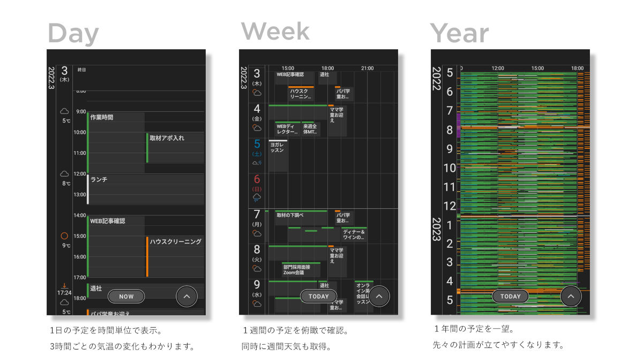Image resolution: width=643 pixels, height=364 pixels.
Task: Open the ディナー＆ワイン event on Monday 7
Action: tap(354, 234)
